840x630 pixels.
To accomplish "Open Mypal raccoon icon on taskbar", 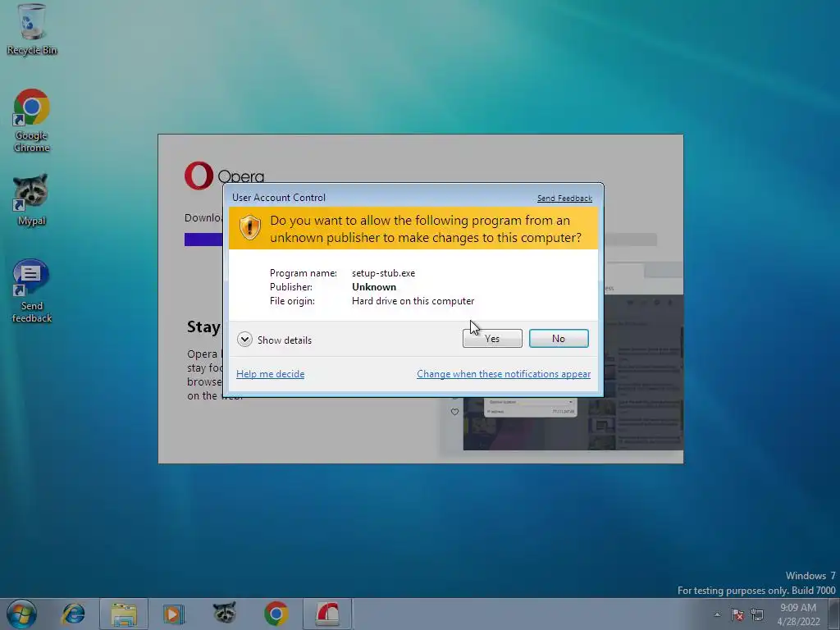I will [x=225, y=613].
